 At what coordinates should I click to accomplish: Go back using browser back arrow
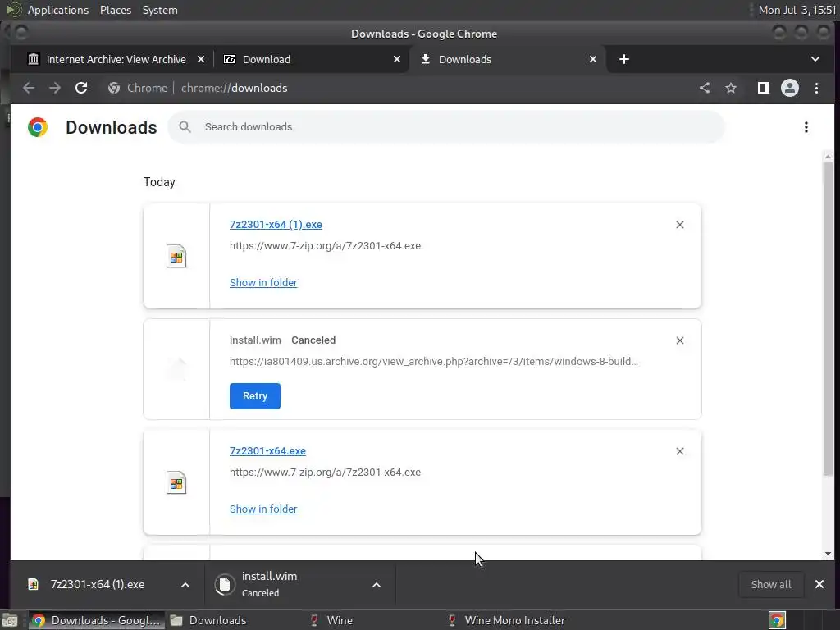(x=29, y=88)
